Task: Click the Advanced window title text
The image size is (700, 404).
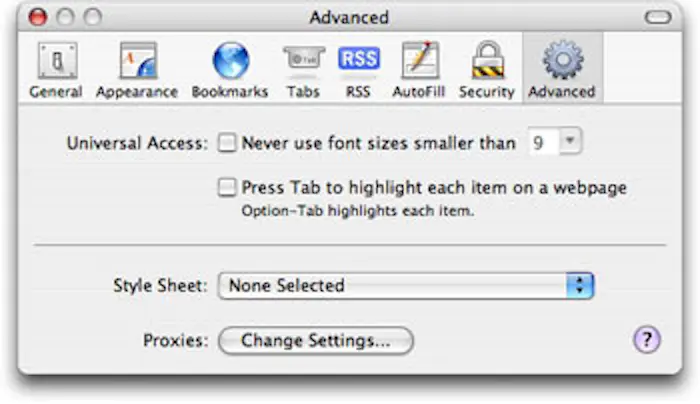Action: (x=349, y=17)
